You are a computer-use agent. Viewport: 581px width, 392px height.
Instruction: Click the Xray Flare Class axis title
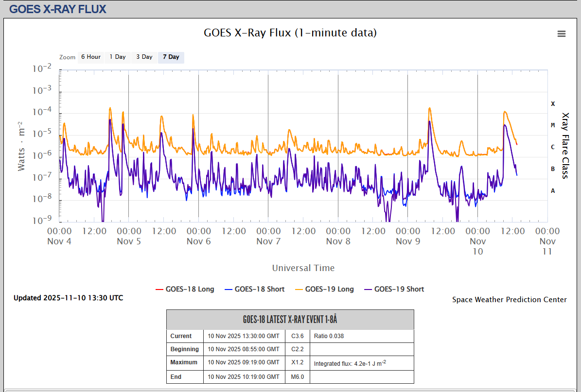click(x=565, y=146)
